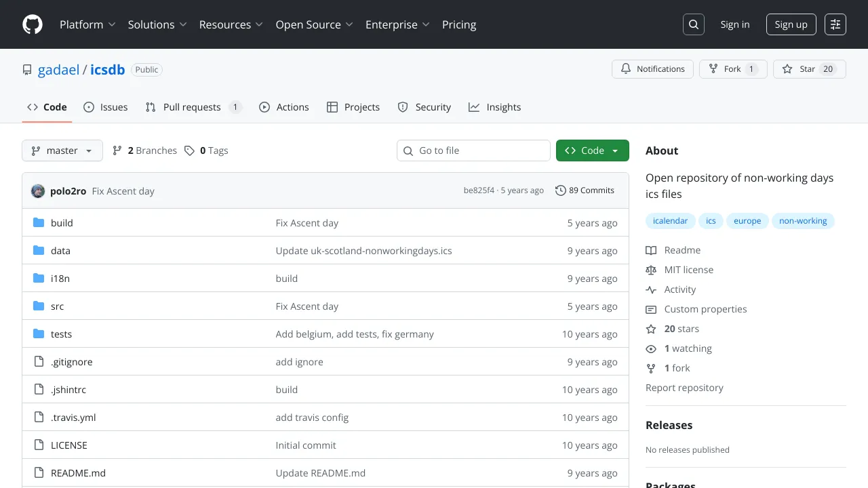Open the icsdb repository link
The height and width of the screenshot is (488, 868).
coord(107,69)
